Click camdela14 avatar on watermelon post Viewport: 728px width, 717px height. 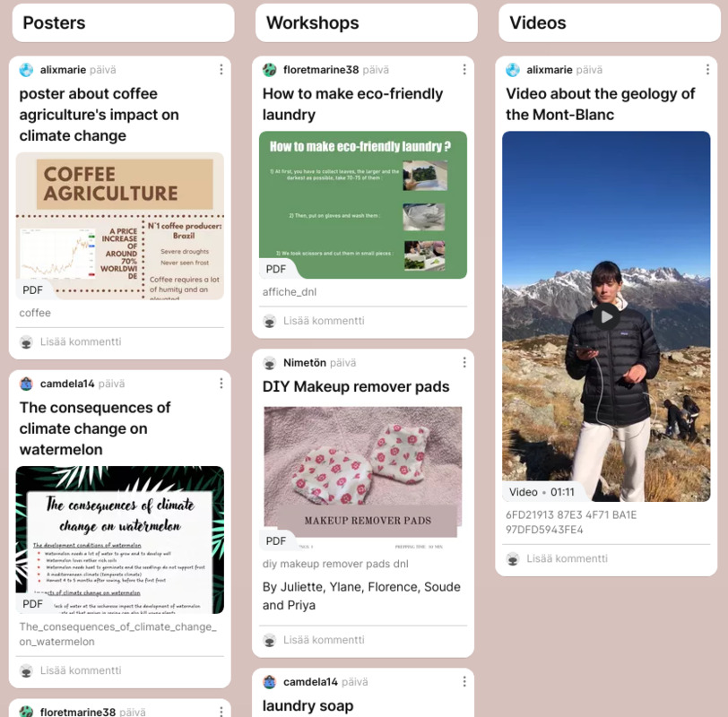point(27,384)
